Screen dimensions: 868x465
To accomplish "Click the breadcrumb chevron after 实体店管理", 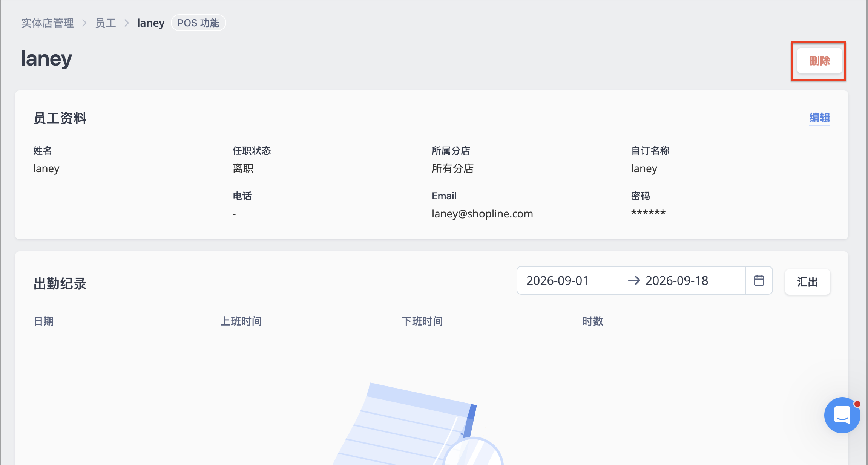I will (84, 23).
